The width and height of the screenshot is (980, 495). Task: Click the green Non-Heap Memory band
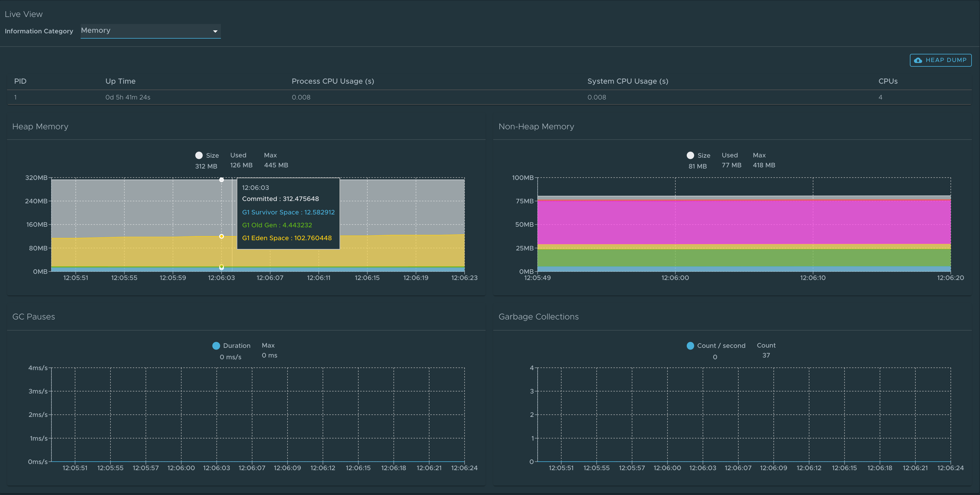(744, 258)
